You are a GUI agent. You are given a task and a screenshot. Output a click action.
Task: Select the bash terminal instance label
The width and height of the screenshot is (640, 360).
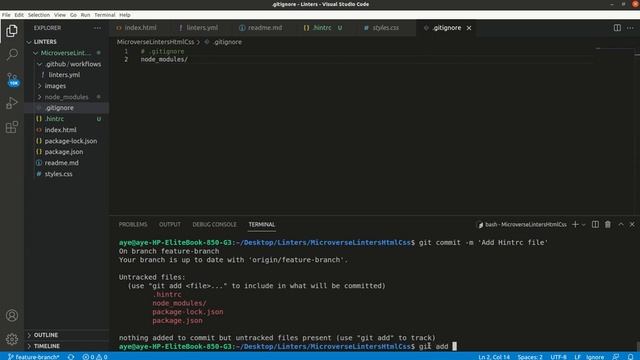point(522,224)
